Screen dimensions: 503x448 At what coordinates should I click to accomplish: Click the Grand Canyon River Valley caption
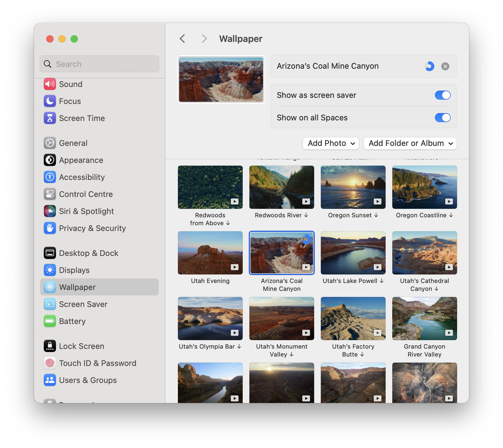[425, 350]
